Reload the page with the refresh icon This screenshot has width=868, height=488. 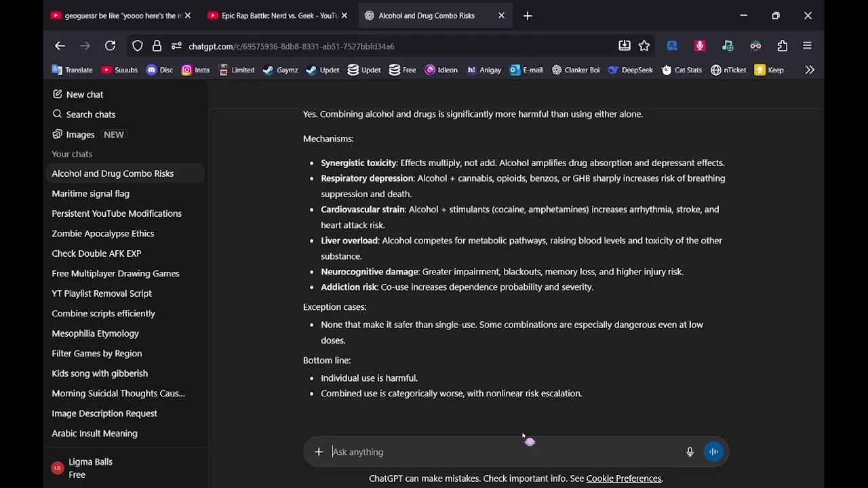click(110, 46)
